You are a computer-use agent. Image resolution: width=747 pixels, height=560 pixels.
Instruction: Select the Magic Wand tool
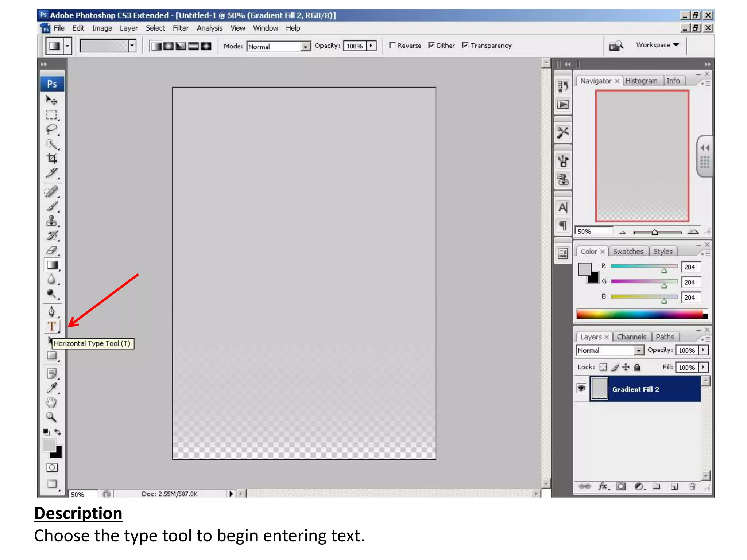[52, 144]
